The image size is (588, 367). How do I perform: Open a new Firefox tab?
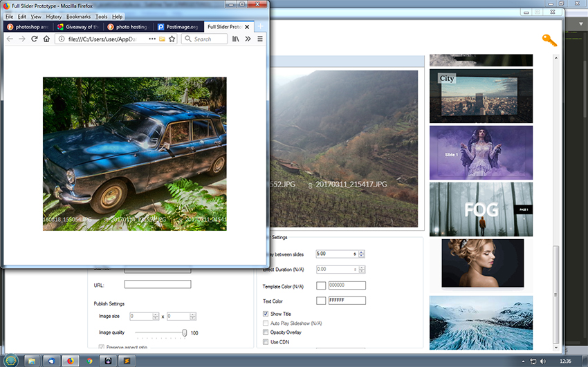click(x=260, y=26)
